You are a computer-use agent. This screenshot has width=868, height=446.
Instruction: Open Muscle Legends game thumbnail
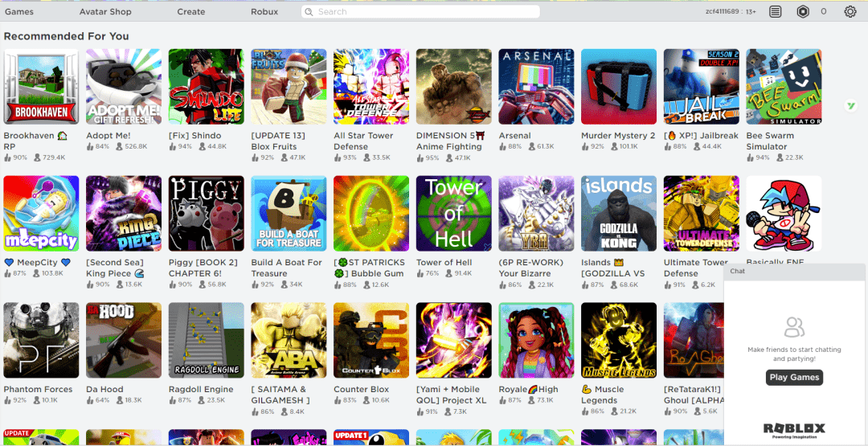[x=619, y=340]
